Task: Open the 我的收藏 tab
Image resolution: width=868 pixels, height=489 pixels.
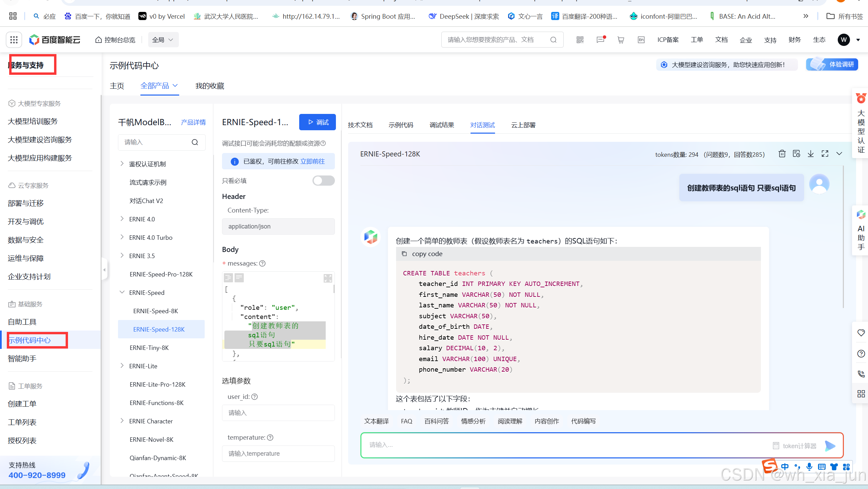Action: tap(210, 86)
